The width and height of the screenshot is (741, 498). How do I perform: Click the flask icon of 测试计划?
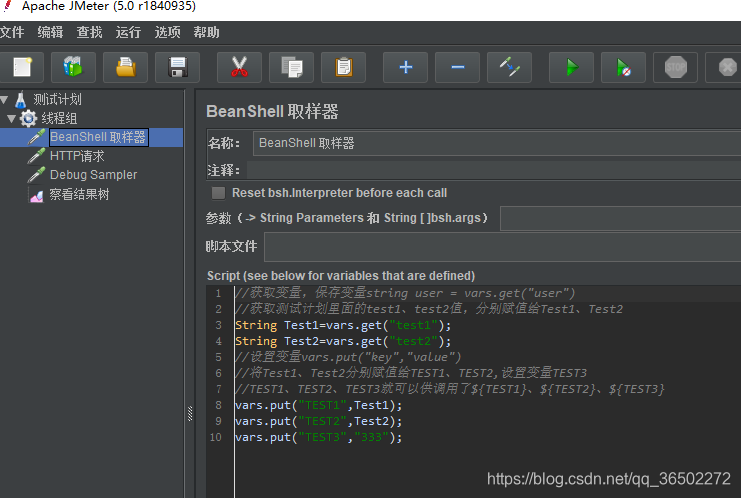pyautogui.click(x=20, y=99)
